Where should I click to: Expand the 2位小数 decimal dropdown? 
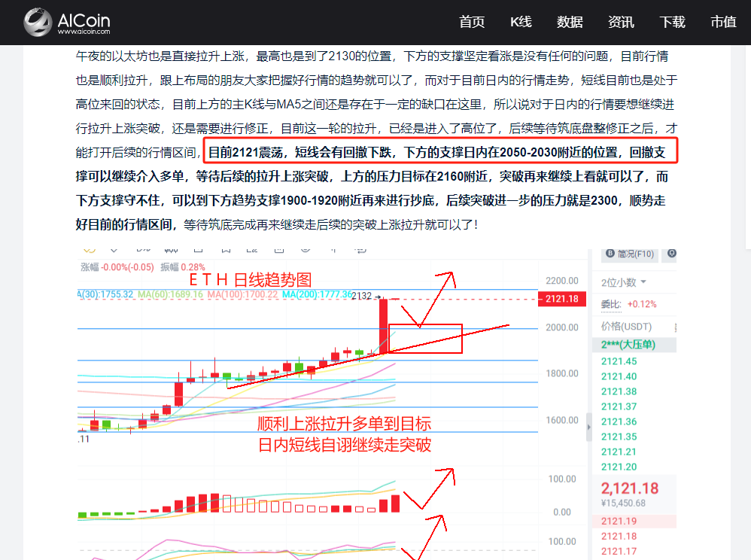(x=624, y=283)
